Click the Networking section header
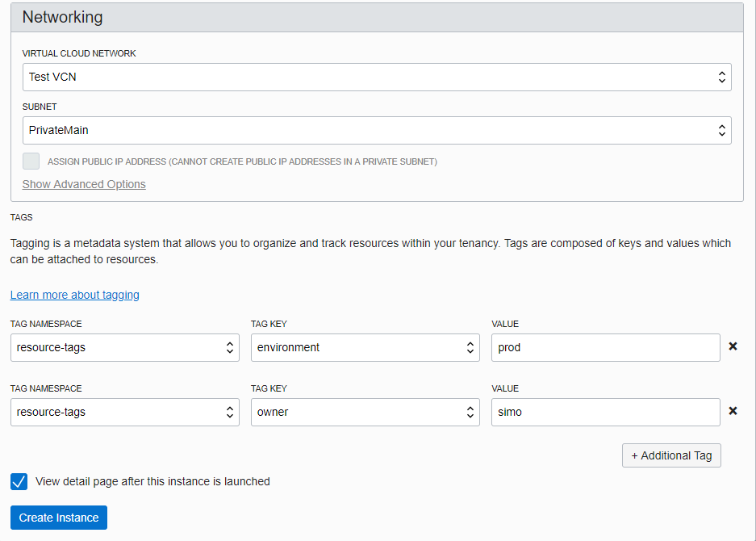This screenshot has height=541, width=756. tap(377, 18)
